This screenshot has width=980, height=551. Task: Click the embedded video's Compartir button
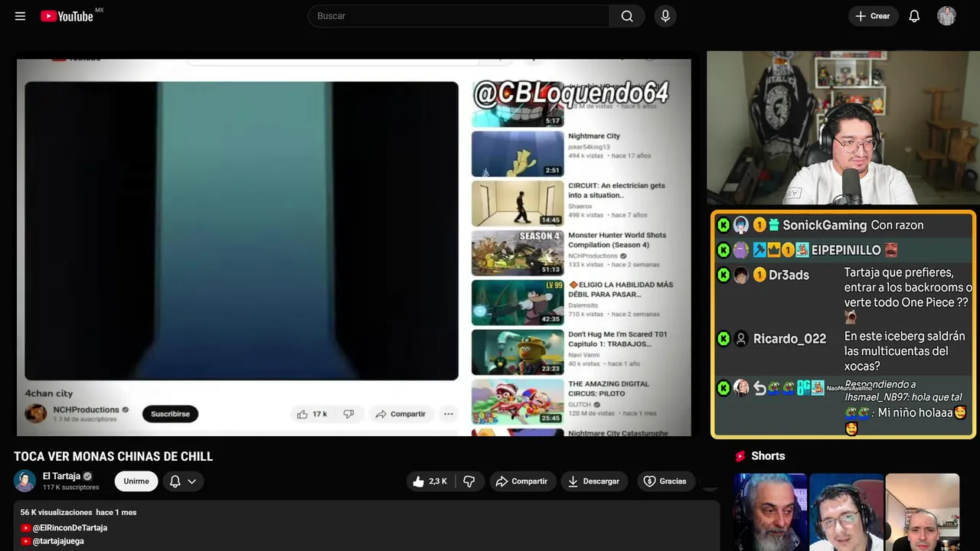tap(400, 414)
